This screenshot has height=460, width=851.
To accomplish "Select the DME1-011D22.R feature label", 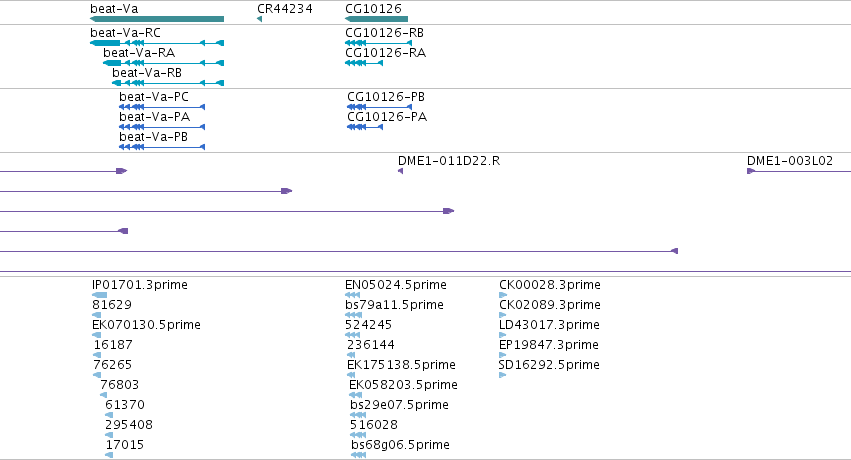I will tap(449, 161).
